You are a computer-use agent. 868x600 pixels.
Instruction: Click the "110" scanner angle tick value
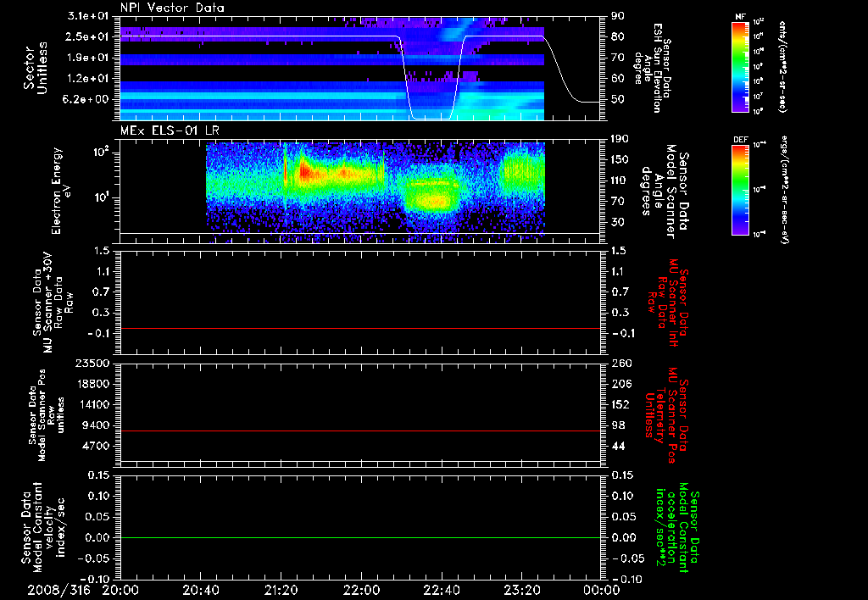click(x=620, y=181)
